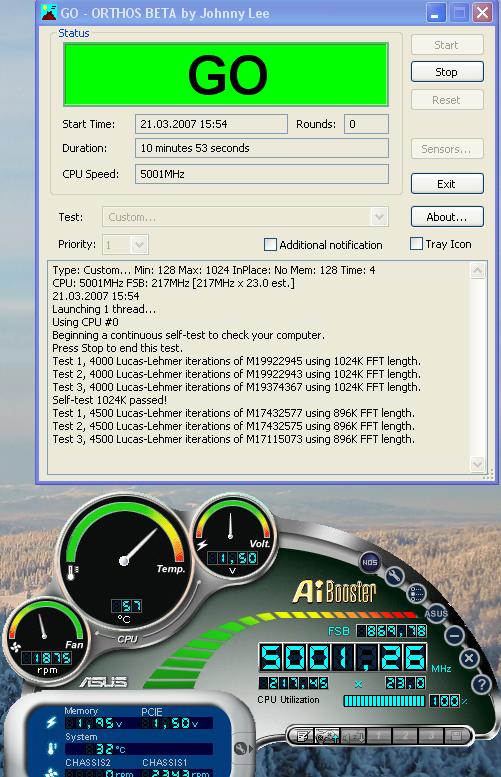Image resolution: width=501 pixels, height=777 pixels.
Task: Click the tuning panel icon with up arrow
Action: [x=327, y=736]
